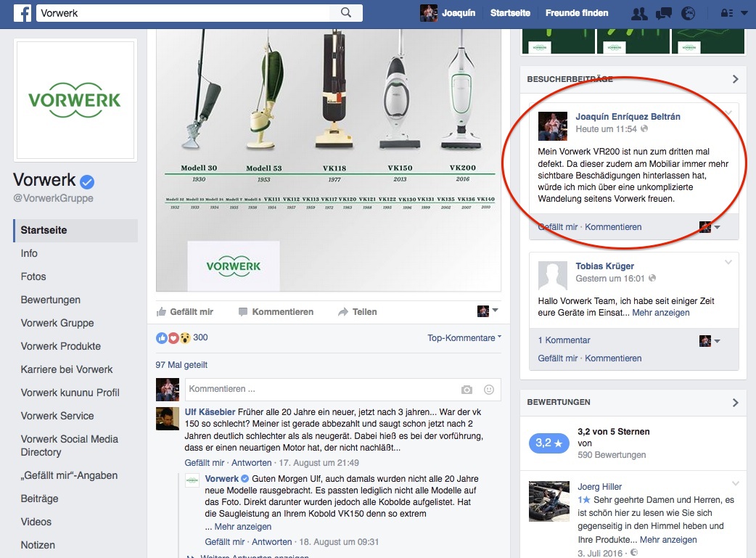Click the search magnifier button
The width and height of the screenshot is (756, 558).
[346, 13]
